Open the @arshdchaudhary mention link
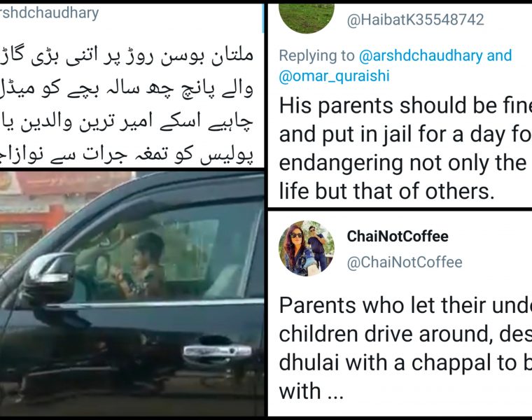The image size is (532, 420). point(421,55)
